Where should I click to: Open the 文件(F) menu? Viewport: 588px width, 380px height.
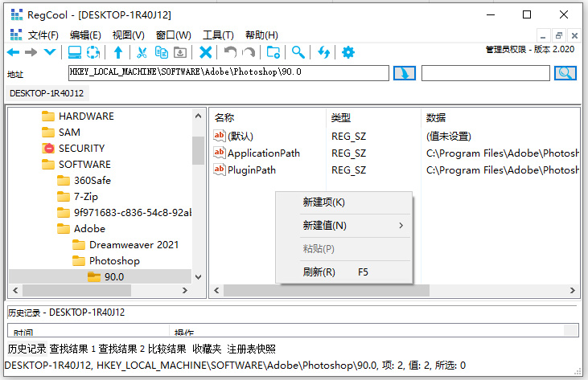(x=43, y=35)
